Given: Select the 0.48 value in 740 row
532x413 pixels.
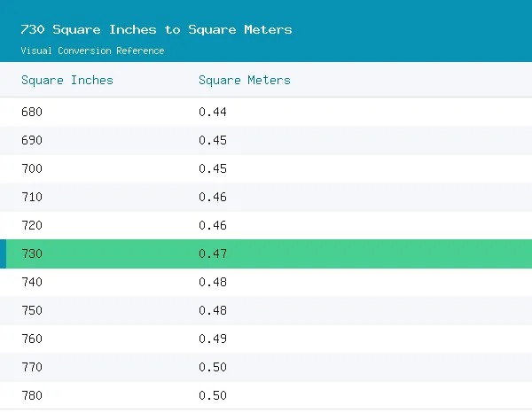Looking at the screenshot, I should coord(213,282).
